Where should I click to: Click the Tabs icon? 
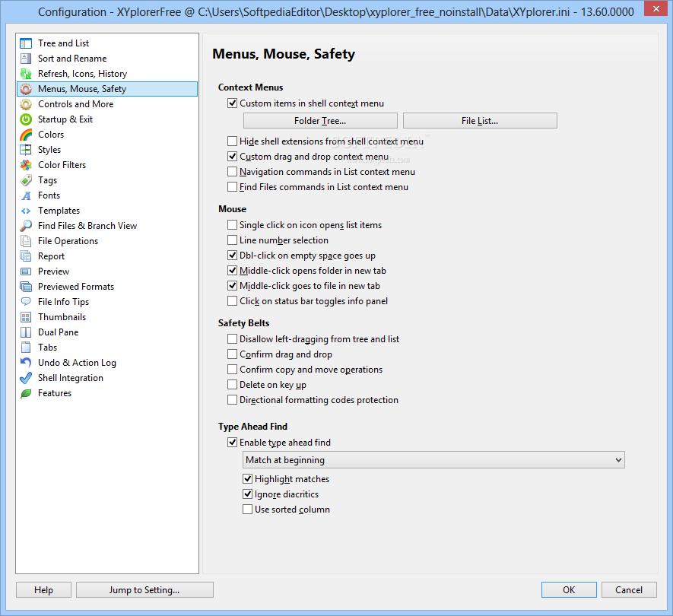tap(26, 348)
